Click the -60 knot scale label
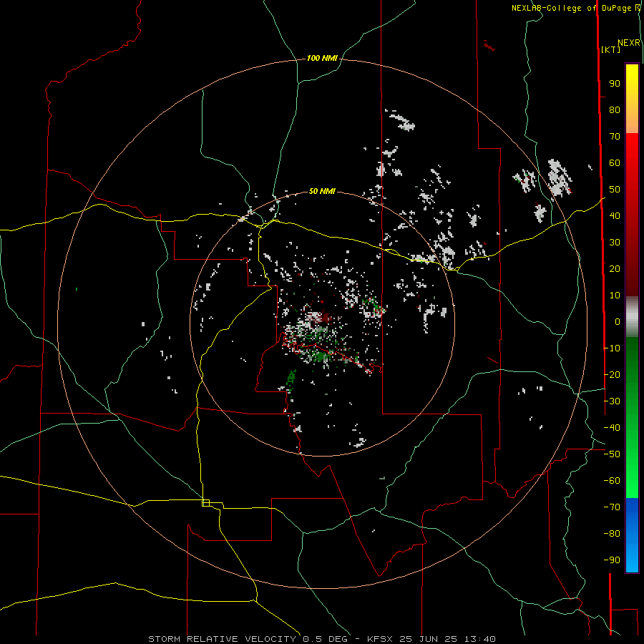 612,481
